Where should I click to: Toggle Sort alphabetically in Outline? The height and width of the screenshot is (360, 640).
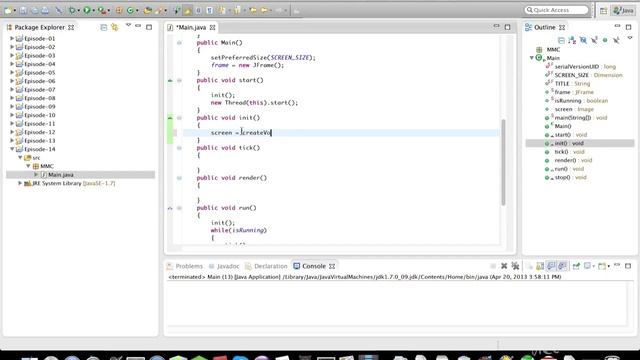click(572, 40)
